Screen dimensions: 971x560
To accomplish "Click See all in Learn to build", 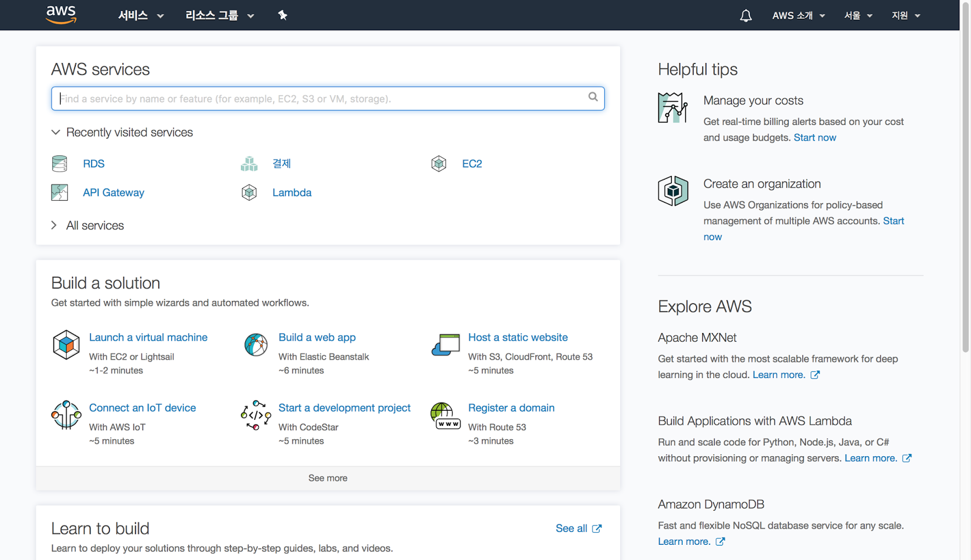I will 572,528.
